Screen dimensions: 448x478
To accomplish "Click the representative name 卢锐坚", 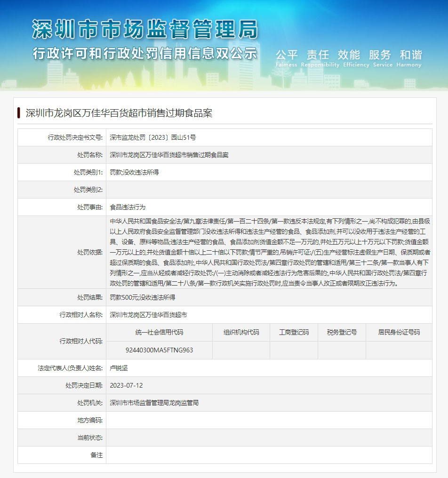I will [x=119, y=368].
